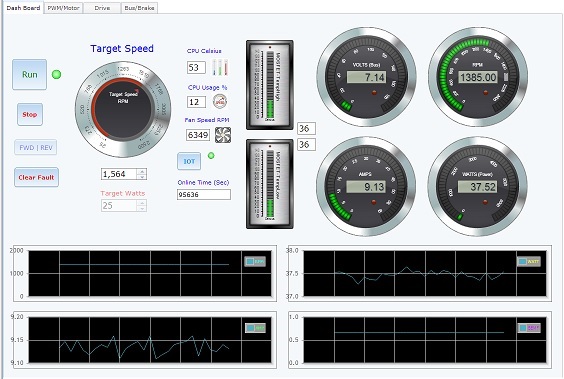Image resolution: width=564 pixels, height=379 pixels.
Task: Click the thermometer icon next to CPU Celsius
Action: [220, 67]
